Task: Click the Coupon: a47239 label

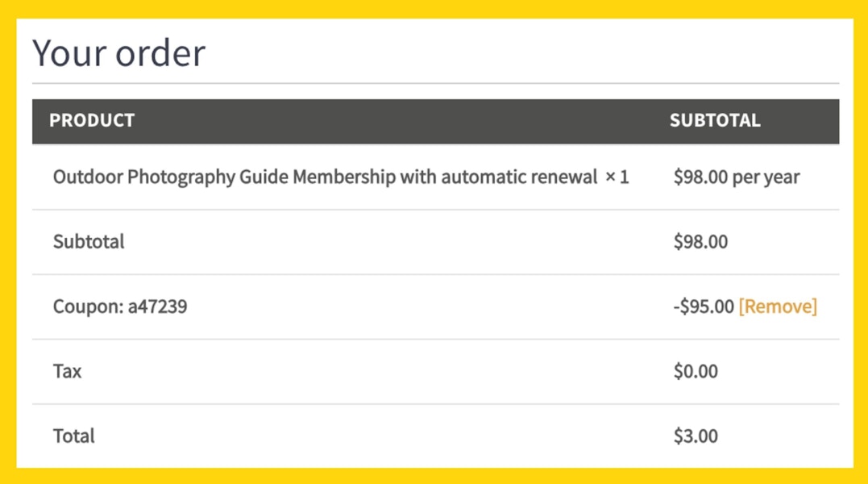Action: (120, 307)
